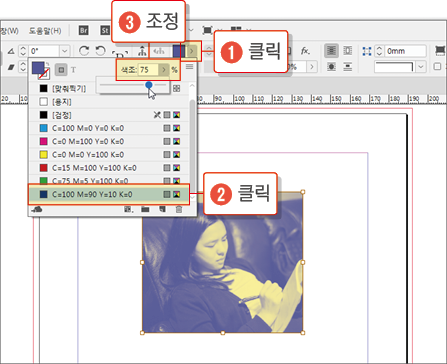Viewport: 447px width, 364px height.
Task: Click the top-right handle of the image frame
Action: (303, 192)
